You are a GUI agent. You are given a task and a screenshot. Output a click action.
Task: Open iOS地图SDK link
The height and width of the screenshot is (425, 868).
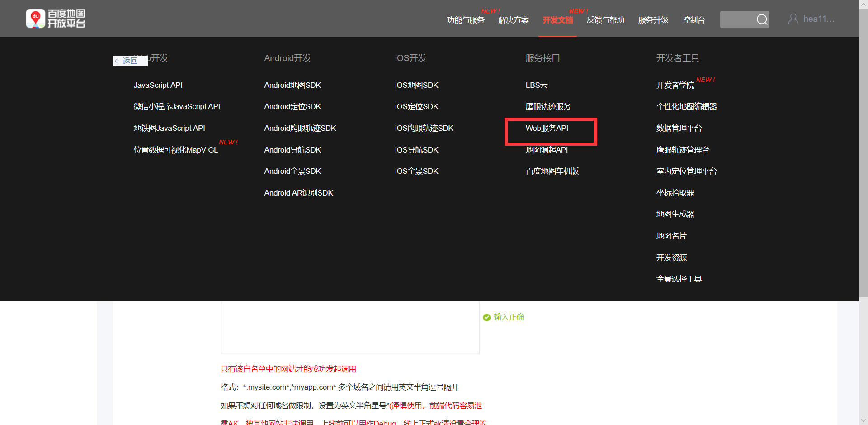(x=416, y=85)
